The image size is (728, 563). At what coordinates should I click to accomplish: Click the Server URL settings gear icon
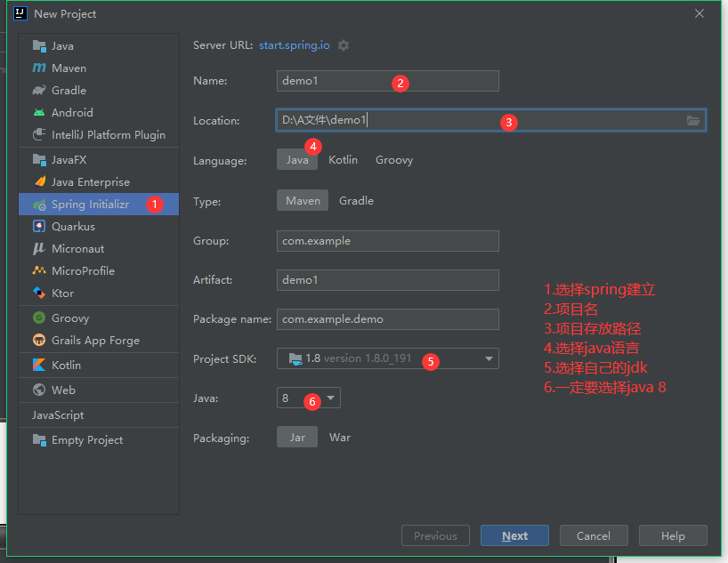click(x=344, y=45)
